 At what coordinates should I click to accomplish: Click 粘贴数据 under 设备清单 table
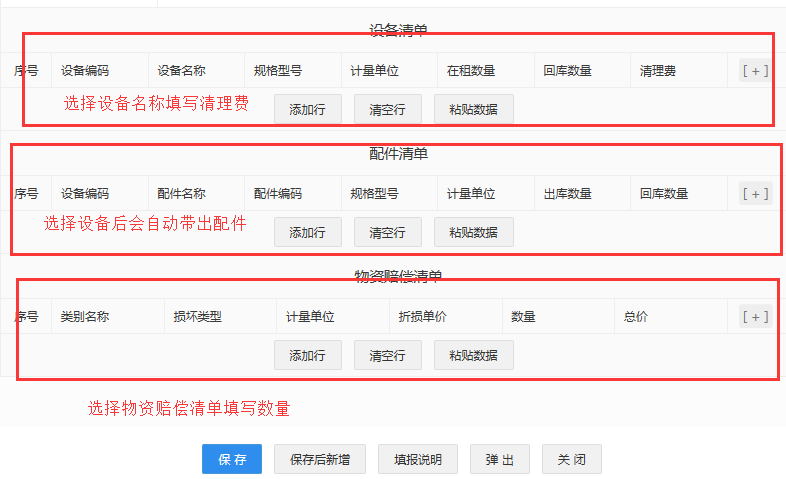474,109
